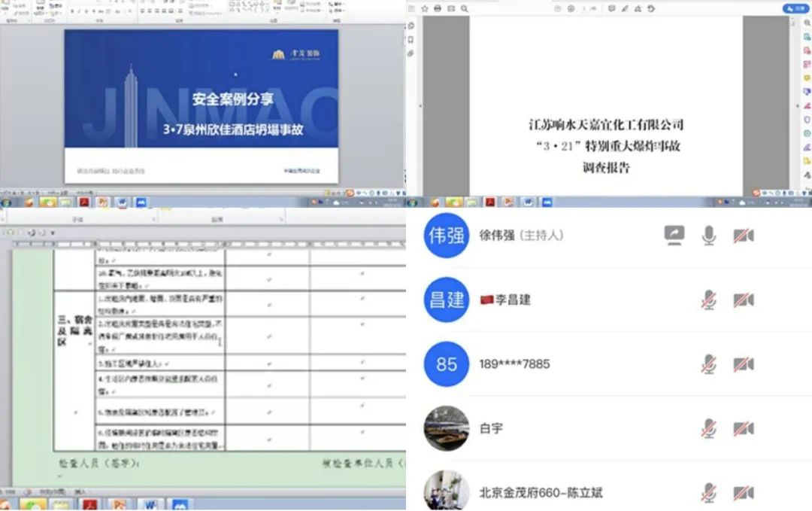The image size is (812, 511).
Task: Open PowerPoint from the PDF window's taskbar
Action: (x=509, y=202)
